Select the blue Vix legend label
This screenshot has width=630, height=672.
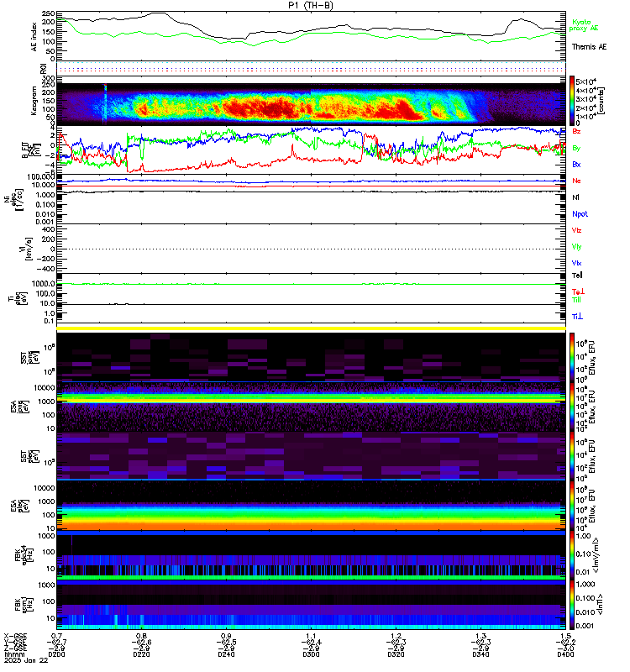point(576,263)
